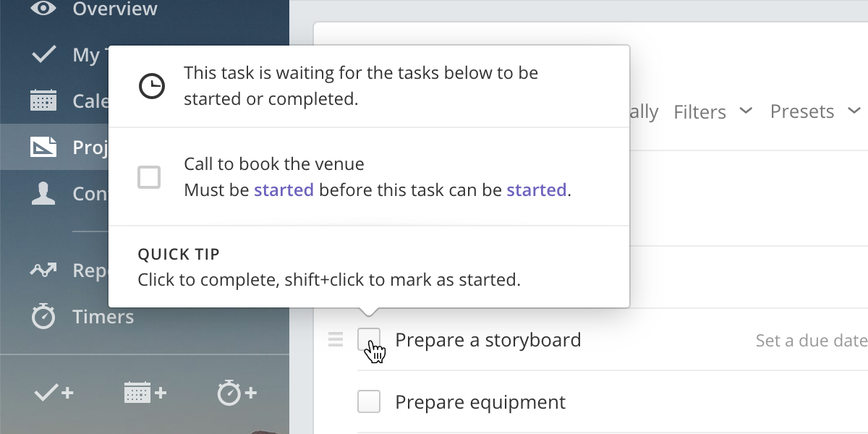
Task: Check the Call to book the venue checkbox
Action: tap(149, 177)
